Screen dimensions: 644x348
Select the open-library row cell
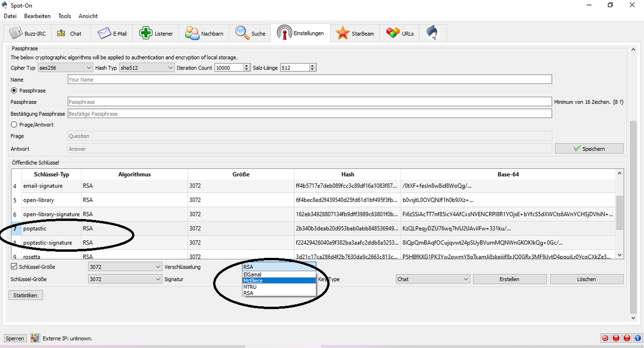[51, 200]
